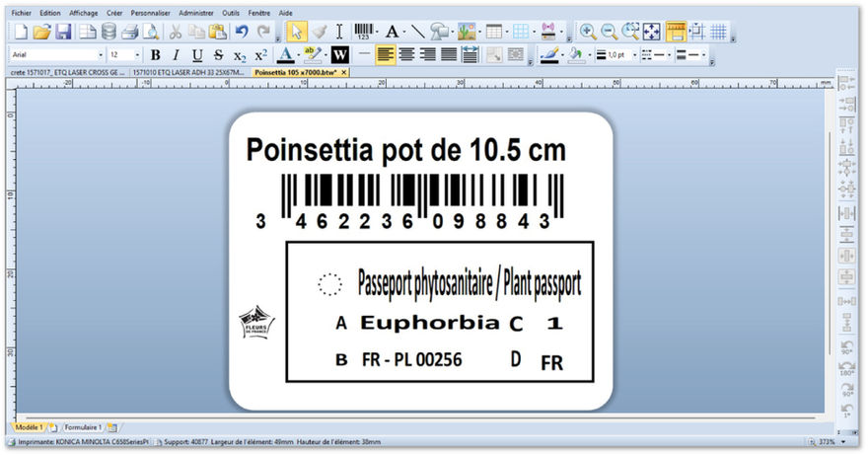Fit label to window icon
Screen dimensions: 868x455
pos(652,32)
